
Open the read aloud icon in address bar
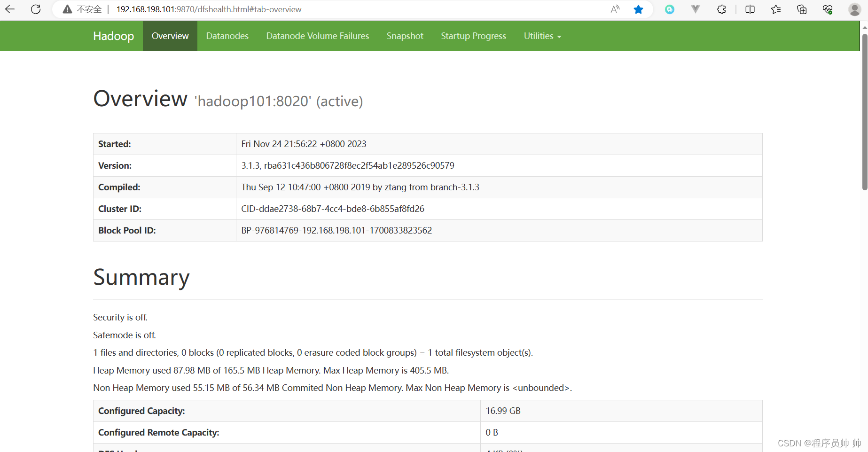click(615, 9)
